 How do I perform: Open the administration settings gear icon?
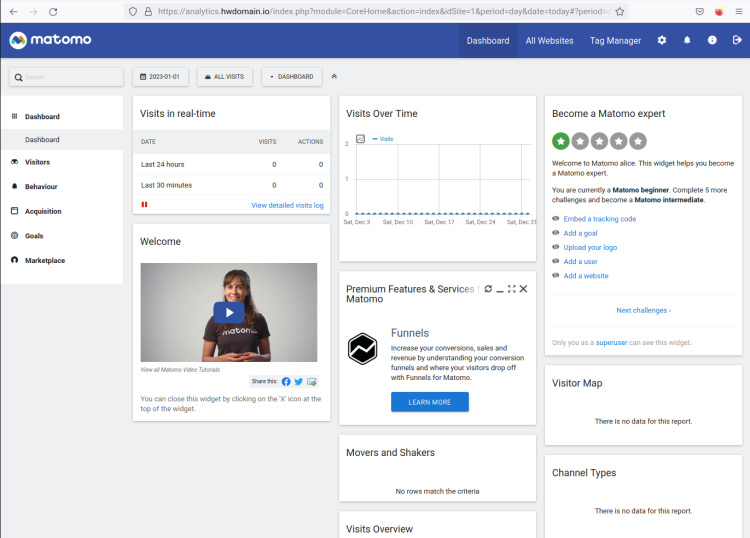point(662,40)
